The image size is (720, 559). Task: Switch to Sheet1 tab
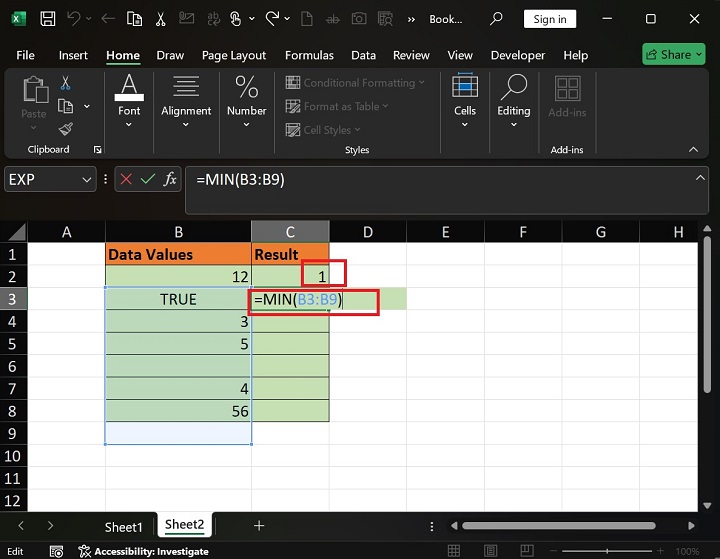tap(124, 526)
